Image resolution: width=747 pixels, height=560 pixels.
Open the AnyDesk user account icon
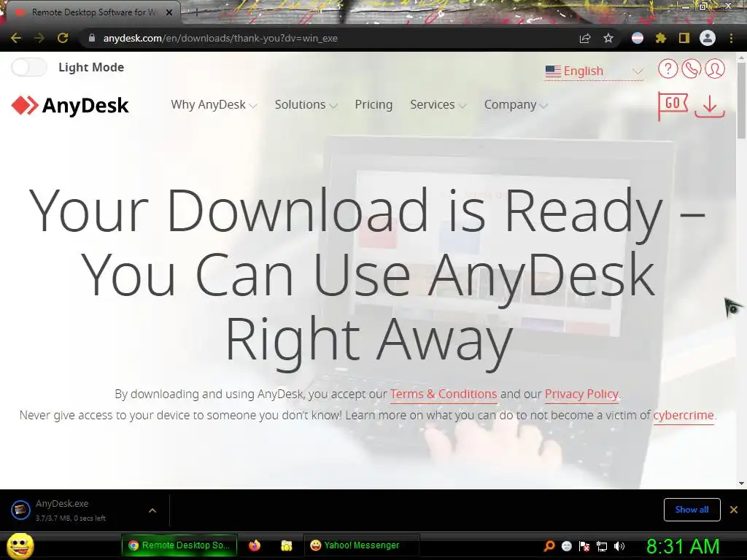[x=715, y=69]
